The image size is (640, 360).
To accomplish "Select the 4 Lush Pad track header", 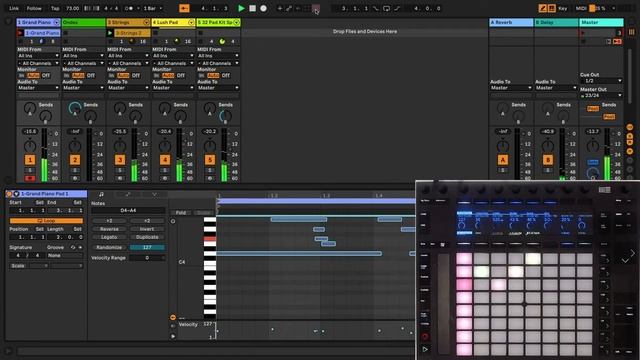I will (x=173, y=22).
